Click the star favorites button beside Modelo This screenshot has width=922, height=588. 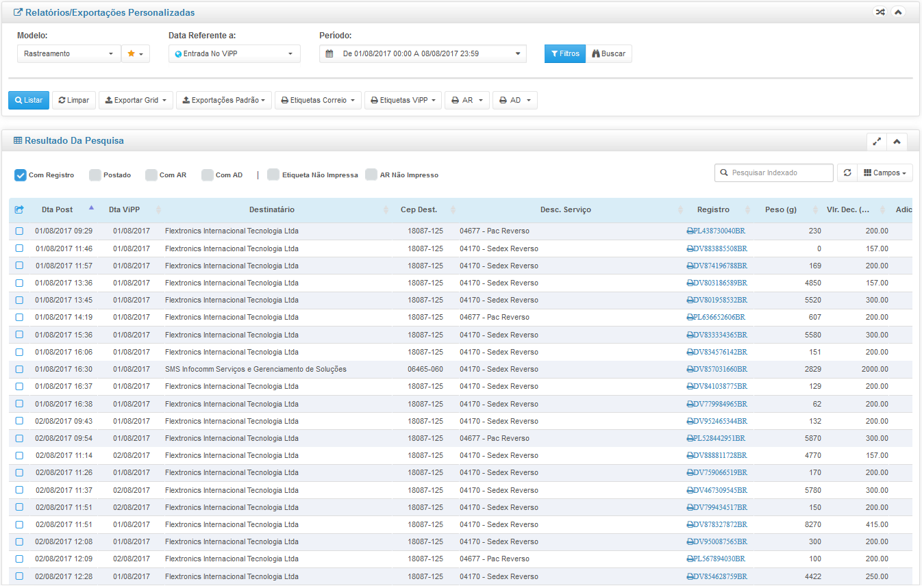[135, 53]
